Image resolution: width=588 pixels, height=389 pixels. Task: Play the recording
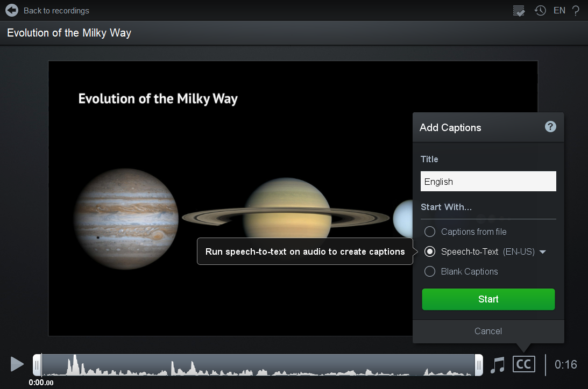click(17, 364)
